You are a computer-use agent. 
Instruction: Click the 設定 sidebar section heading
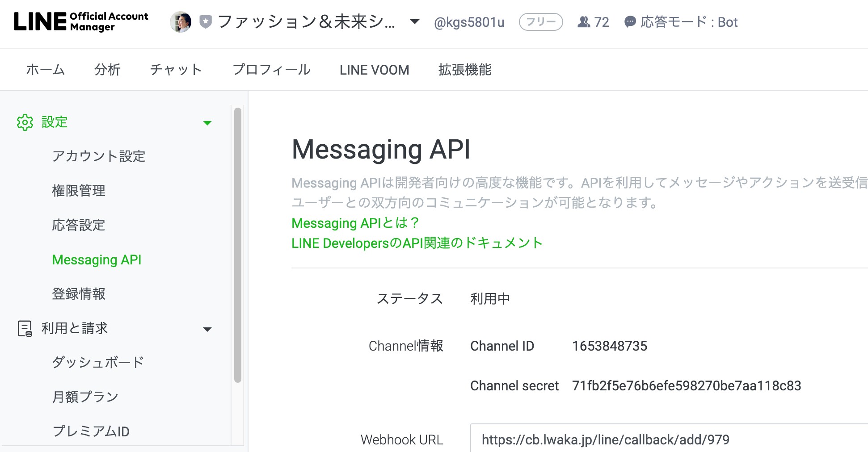(55, 122)
